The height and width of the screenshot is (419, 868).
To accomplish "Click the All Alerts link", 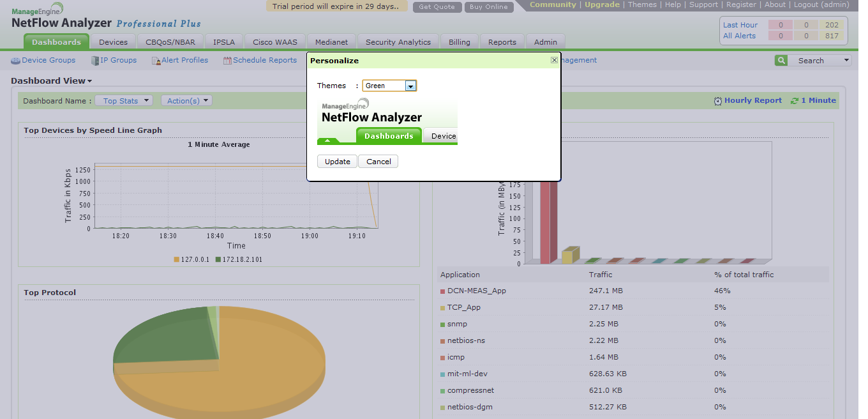I will (x=739, y=36).
